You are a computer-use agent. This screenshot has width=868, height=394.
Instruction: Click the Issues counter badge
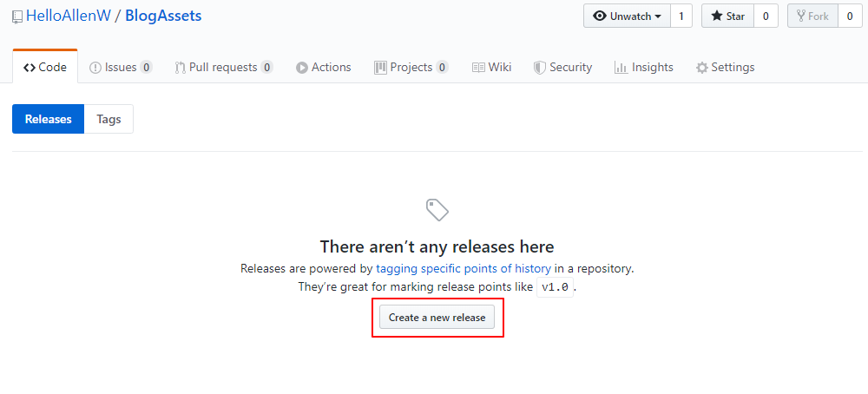pyautogui.click(x=146, y=68)
